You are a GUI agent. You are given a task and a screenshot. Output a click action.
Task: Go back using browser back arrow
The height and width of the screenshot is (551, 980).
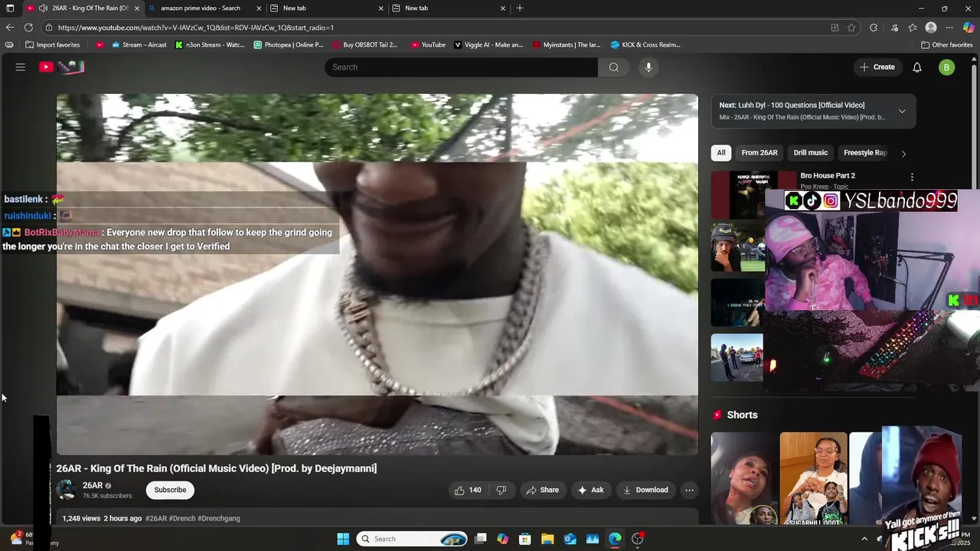click(x=10, y=28)
